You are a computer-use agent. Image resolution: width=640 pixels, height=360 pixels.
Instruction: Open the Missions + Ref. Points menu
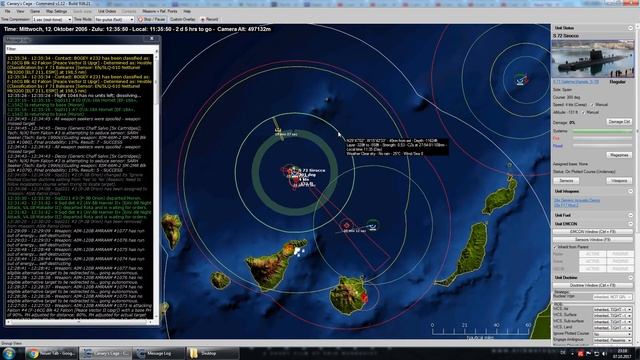[x=160, y=11]
